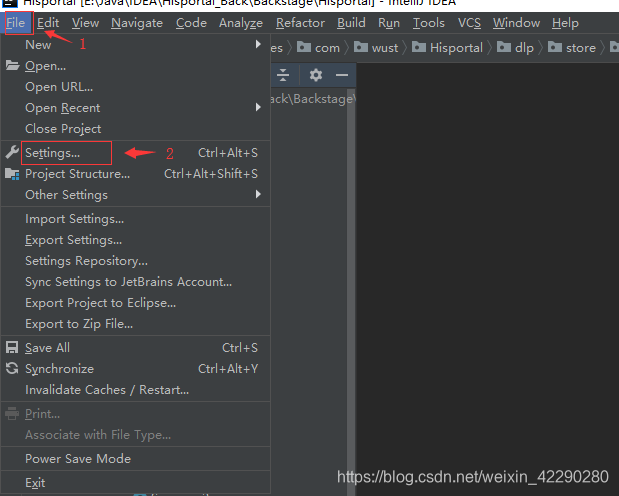Click the Hisportal breadcrumb label
The width and height of the screenshot is (619, 496).
(x=456, y=48)
